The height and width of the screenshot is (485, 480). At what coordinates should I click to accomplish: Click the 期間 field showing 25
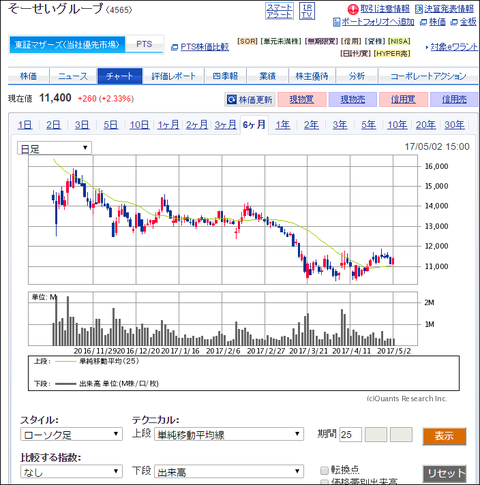click(x=350, y=435)
